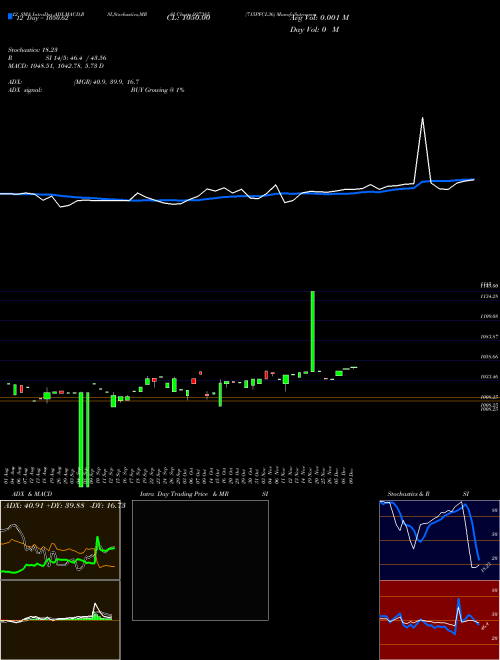Viewport: 500px width, 660px height.
Task: Click the 'Stochastics & R' panel title
Action: click(x=408, y=494)
